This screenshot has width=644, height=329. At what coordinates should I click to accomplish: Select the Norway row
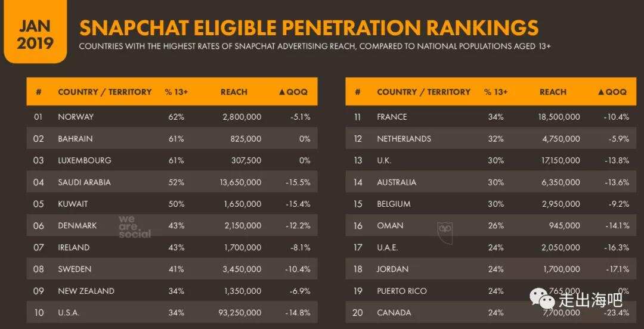[172, 117]
